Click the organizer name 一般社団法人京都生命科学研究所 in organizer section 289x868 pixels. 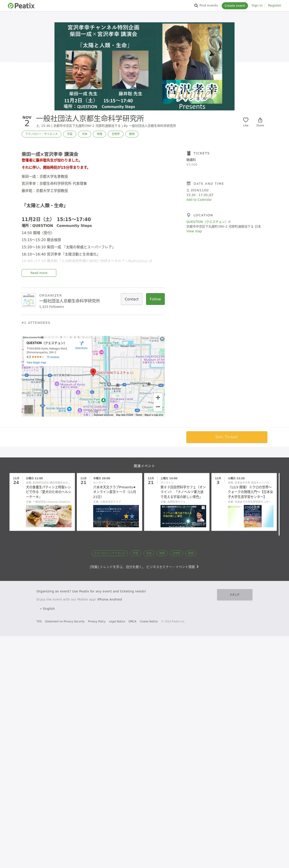pos(69,301)
